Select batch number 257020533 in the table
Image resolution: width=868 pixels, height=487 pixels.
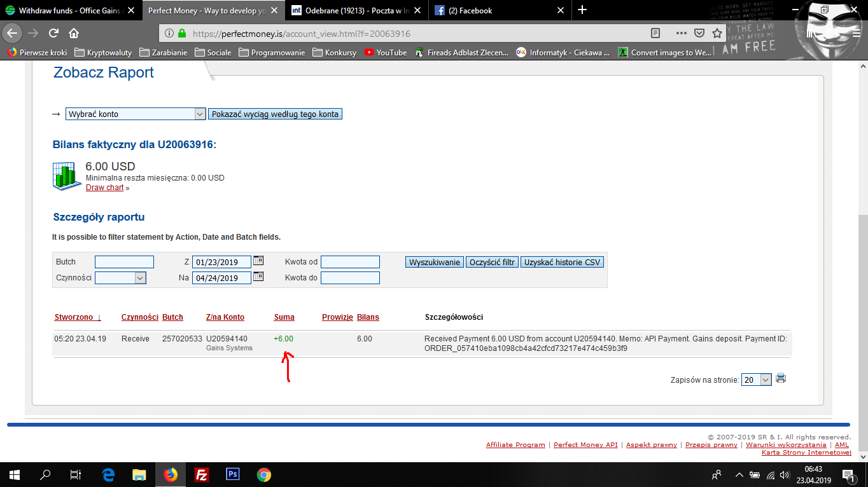182,339
